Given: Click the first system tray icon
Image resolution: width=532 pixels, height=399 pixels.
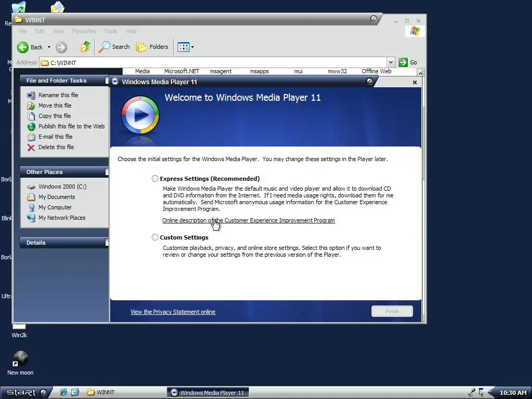Looking at the screenshot, I should tap(472, 393).
